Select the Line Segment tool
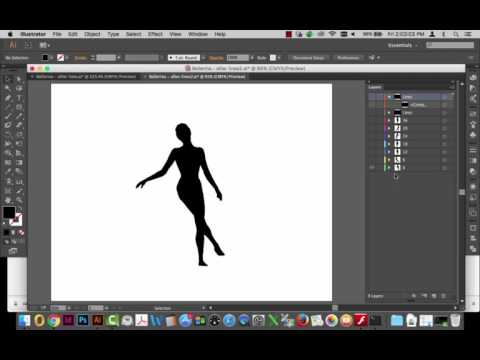This screenshot has width=480, height=360. [x=8, y=107]
